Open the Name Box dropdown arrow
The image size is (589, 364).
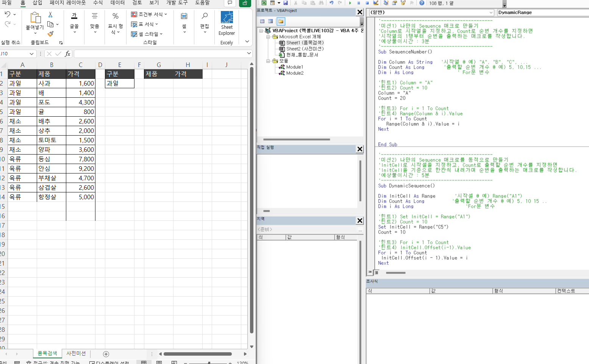31,54
